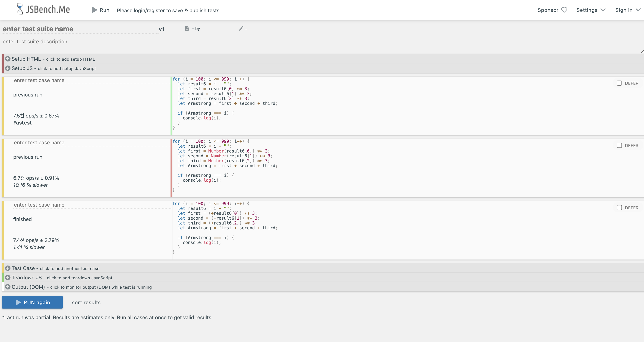Click the pencil edit icon

coord(241,29)
